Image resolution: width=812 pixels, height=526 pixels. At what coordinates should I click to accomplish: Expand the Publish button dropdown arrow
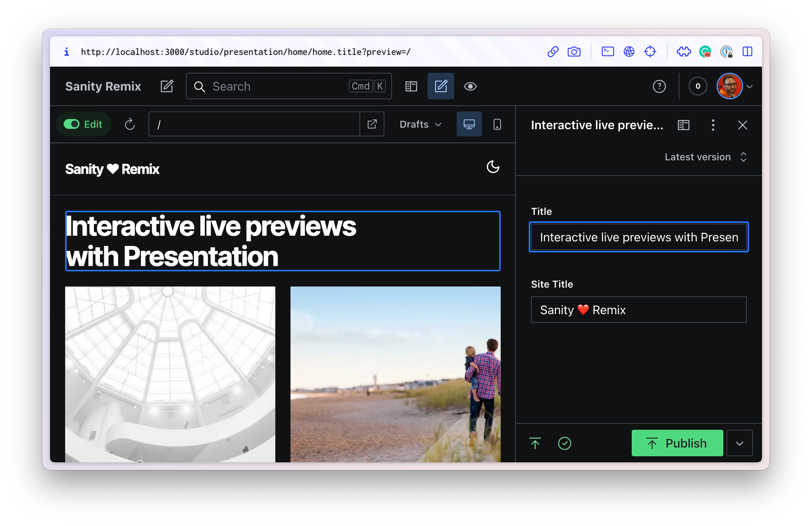739,444
